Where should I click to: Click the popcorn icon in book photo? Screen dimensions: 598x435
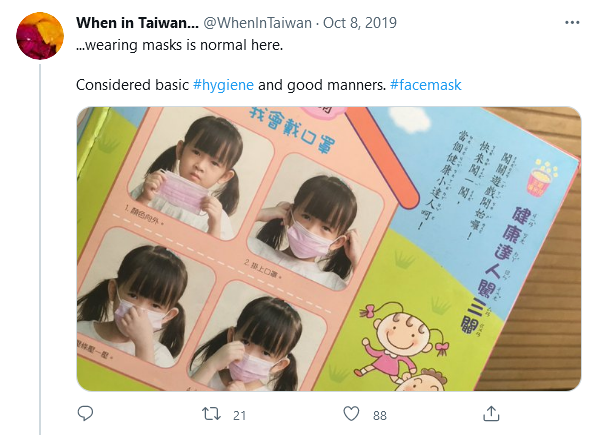[x=540, y=179]
